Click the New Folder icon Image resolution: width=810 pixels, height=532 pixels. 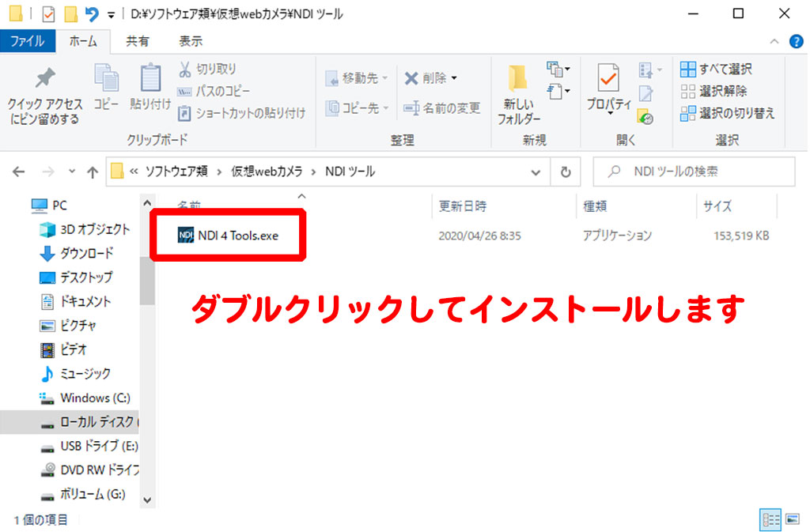click(x=518, y=79)
